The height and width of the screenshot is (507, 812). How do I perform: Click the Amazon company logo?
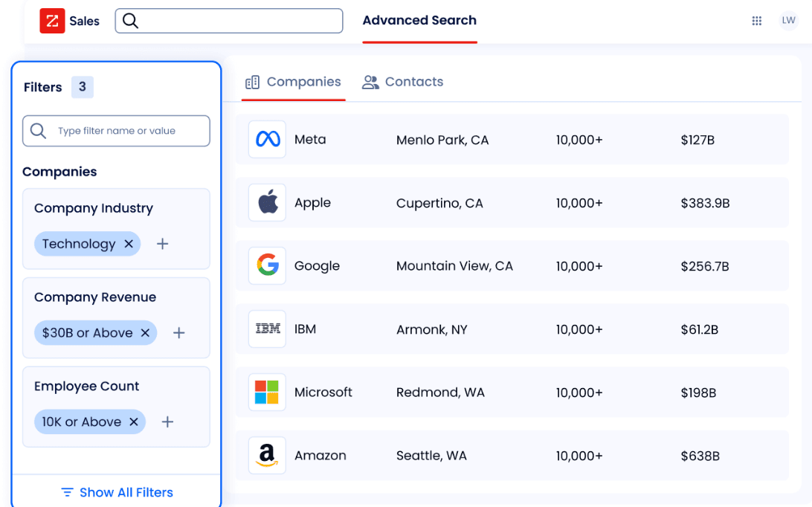[267, 455]
